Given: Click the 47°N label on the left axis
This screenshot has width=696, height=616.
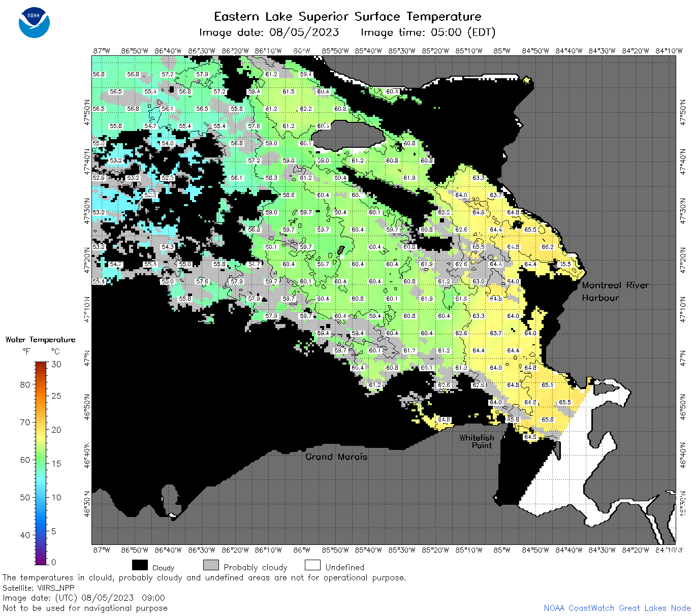Looking at the screenshot, I should [87, 358].
